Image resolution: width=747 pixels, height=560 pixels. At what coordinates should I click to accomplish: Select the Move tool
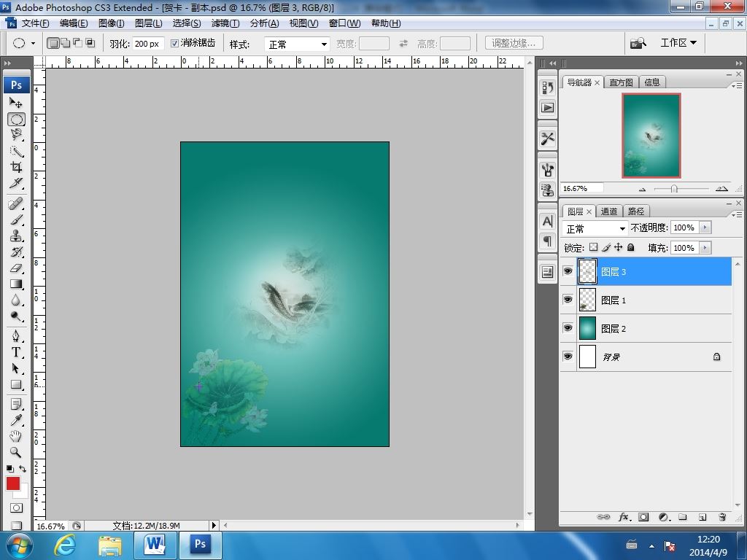tap(16, 103)
